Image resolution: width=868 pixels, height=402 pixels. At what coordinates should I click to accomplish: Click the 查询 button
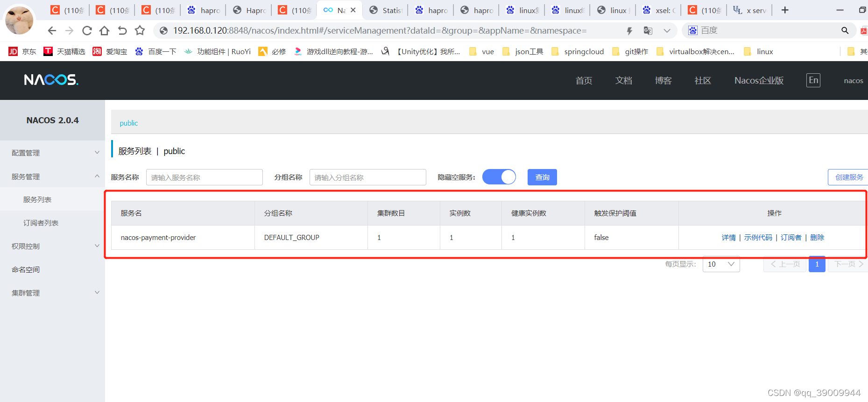pyautogui.click(x=542, y=177)
